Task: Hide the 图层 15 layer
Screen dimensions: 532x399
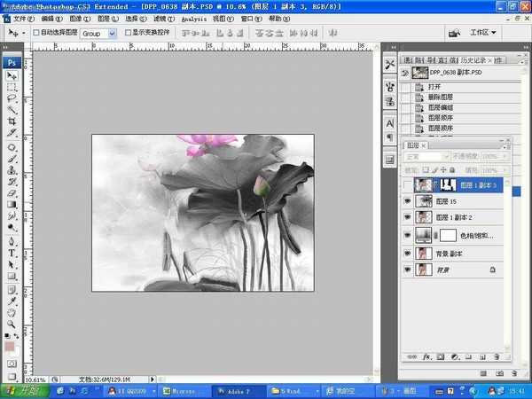Action: [x=407, y=201]
